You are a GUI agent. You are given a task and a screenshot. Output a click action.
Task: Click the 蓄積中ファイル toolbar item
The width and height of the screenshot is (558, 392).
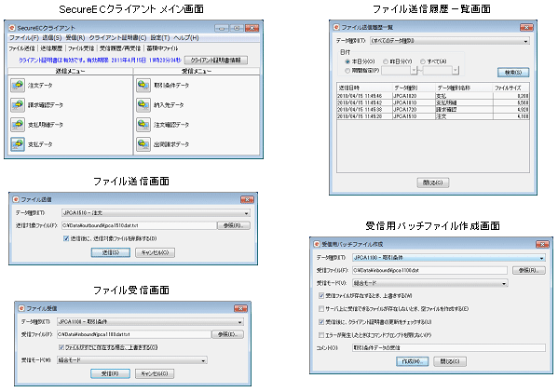pos(162,48)
